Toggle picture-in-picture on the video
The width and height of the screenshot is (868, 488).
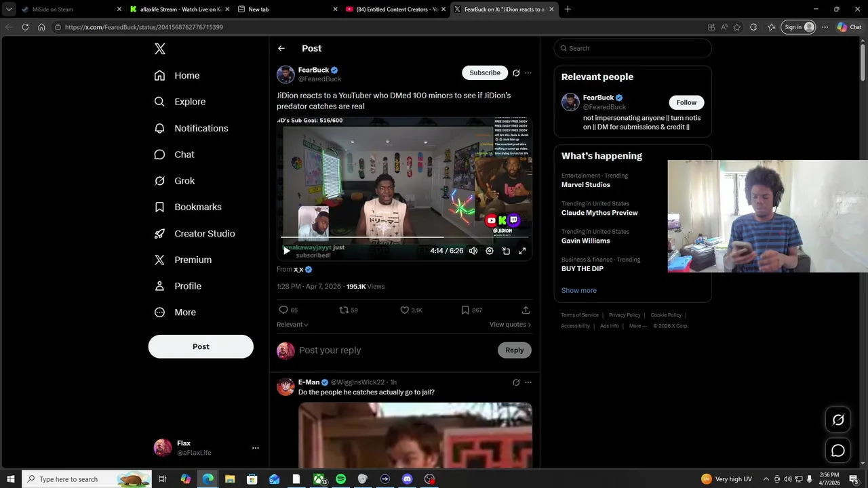[x=506, y=251]
